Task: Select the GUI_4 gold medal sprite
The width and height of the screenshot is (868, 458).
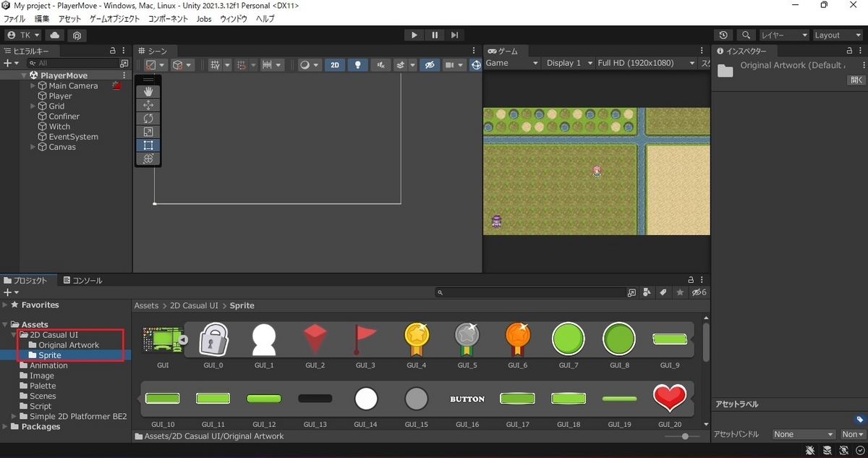Action: click(416, 339)
